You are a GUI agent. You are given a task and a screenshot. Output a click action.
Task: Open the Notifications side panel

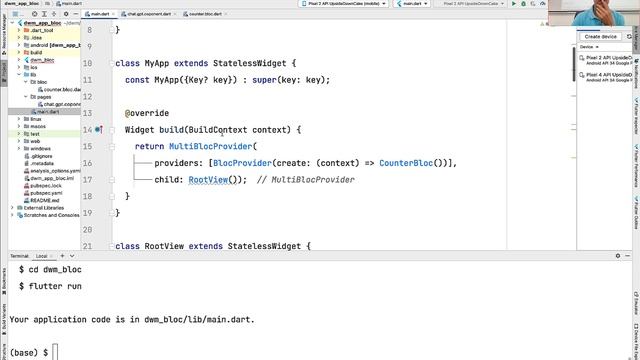pos(636,74)
